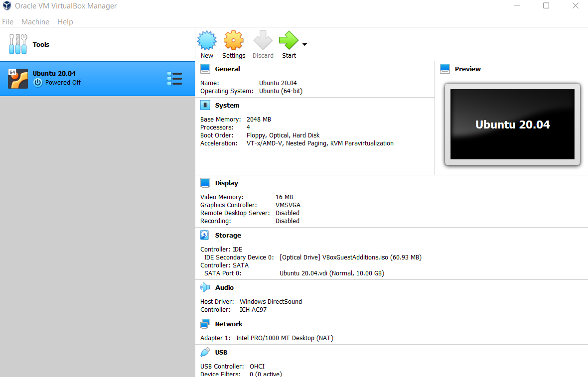Viewport: 588px width, 377px height.
Task: Open the Help menu
Action: 65,21
